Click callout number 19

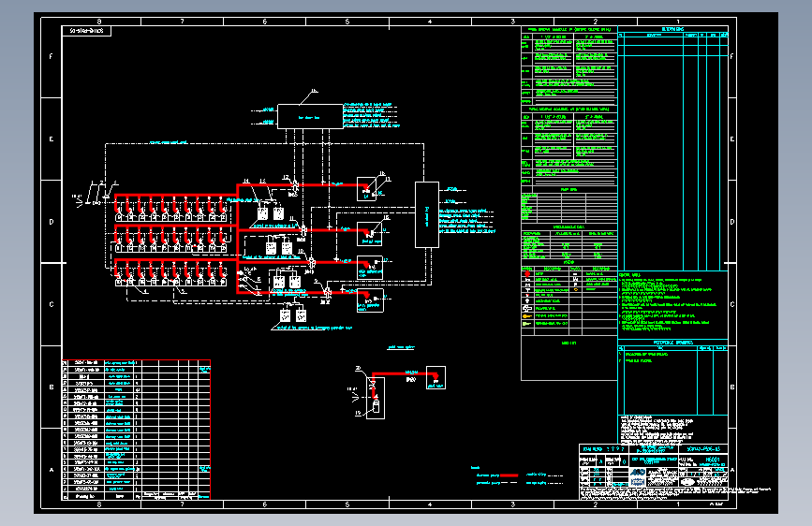tap(358, 413)
